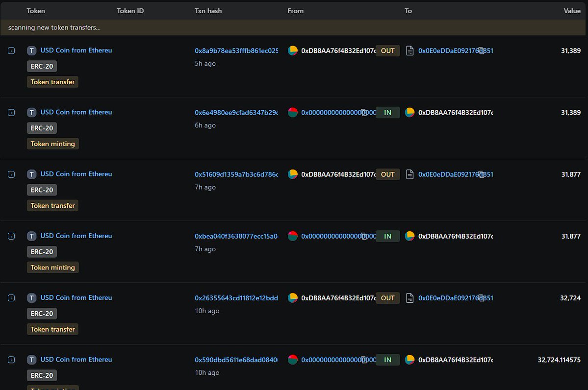Open 0x0E0eDDaE092176 address in 0x26355643cd row
The width and height of the screenshot is (588, 390).
point(456,298)
